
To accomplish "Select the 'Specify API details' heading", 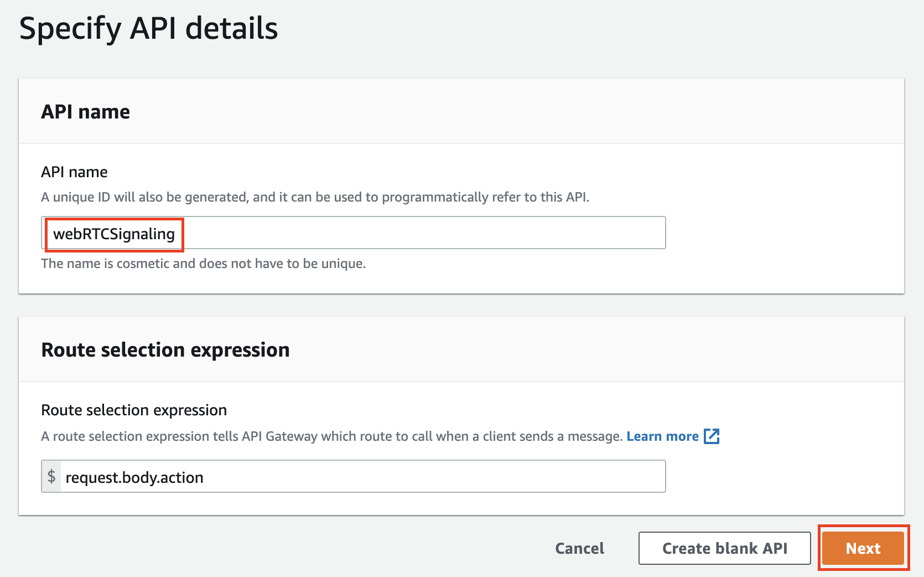I will pyautogui.click(x=148, y=29).
